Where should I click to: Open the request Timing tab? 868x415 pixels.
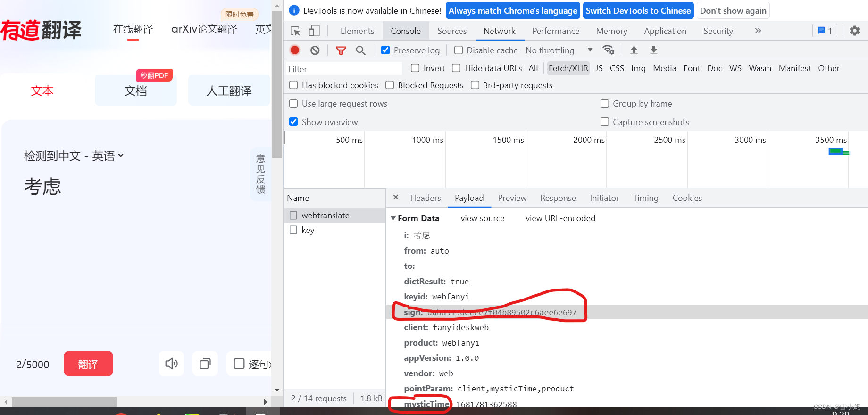pyautogui.click(x=646, y=198)
